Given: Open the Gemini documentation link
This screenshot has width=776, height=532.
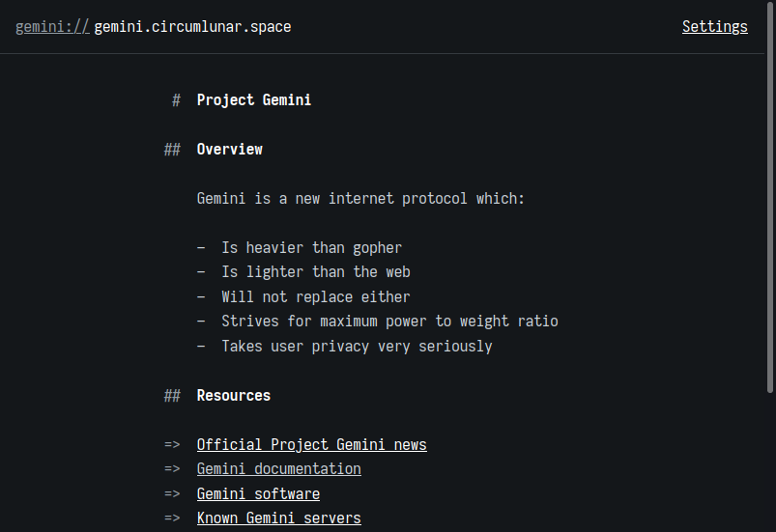Looking at the screenshot, I should [x=279, y=468].
